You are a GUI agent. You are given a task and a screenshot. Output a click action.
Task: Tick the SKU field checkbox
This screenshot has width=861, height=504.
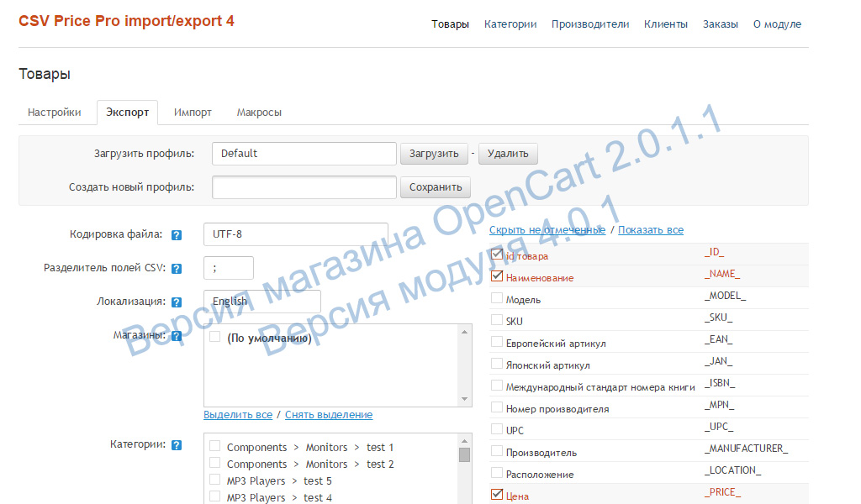pos(497,320)
